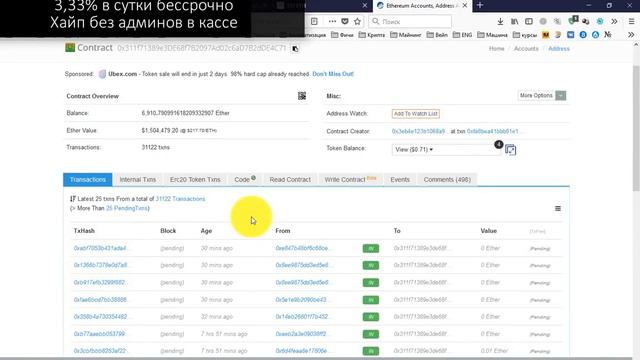This screenshot has height=360, width=640.
Task: Open the Token Balance View dropdown
Action: pyautogui.click(x=447, y=150)
